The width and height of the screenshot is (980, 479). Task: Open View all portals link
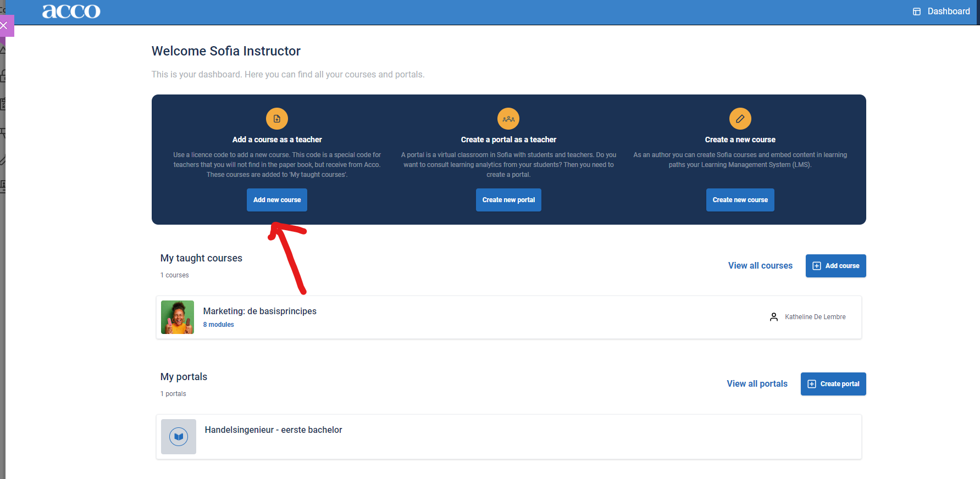point(757,384)
